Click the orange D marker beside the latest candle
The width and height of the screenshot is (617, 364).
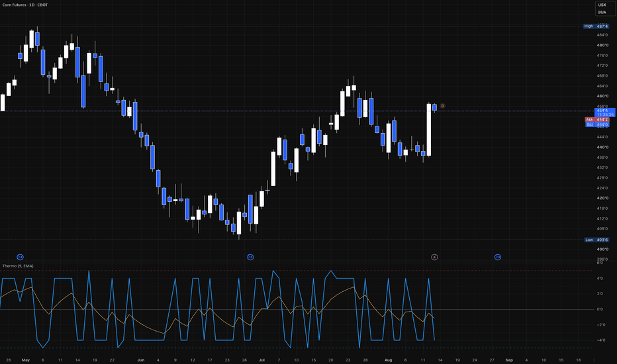point(443,106)
